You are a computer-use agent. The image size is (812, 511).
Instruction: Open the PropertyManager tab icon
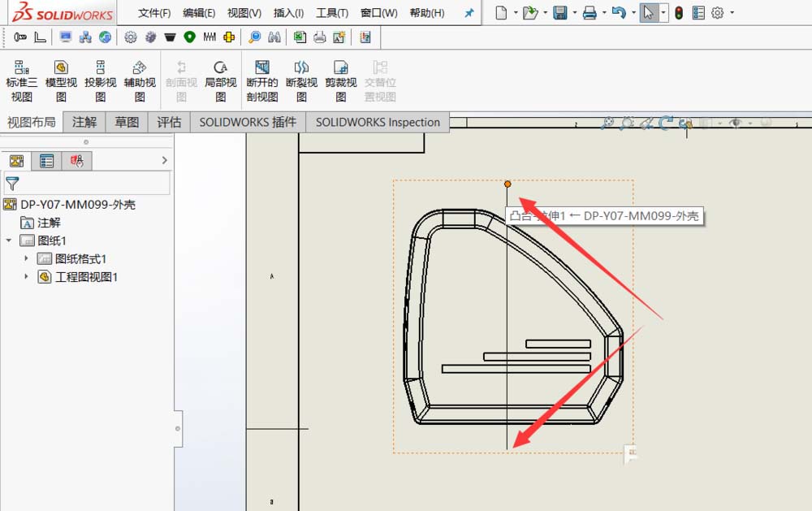(x=46, y=161)
